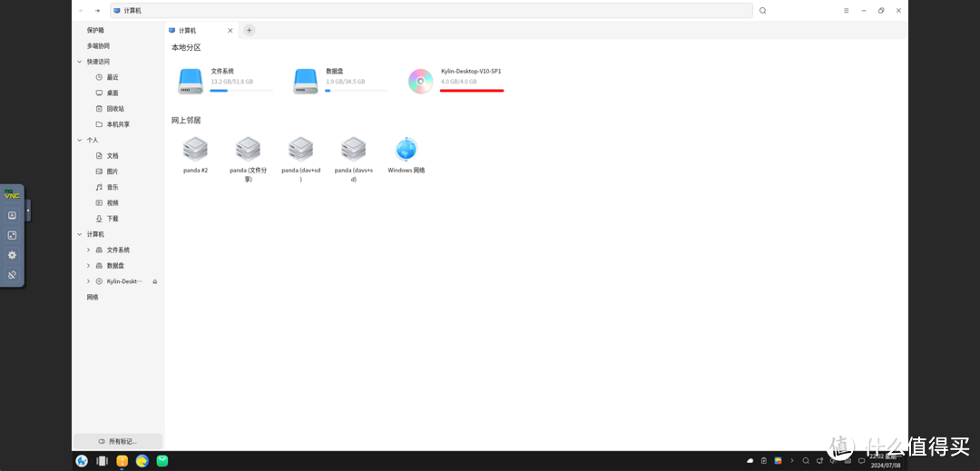Collapse the 个人 sidebar section
Screen dimensions: 980x471
(x=80, y=141)
